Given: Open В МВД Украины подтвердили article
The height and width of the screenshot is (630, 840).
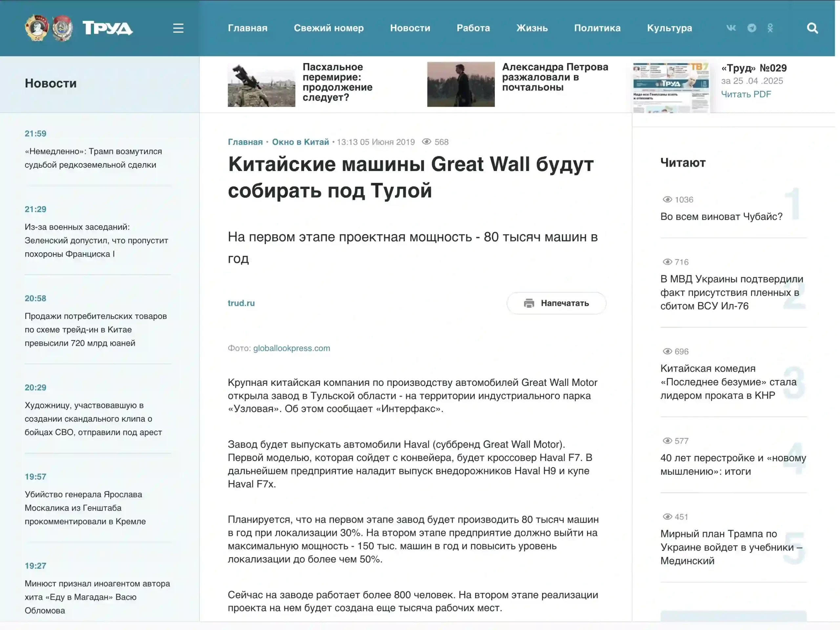Looking at the screenshot, I should pyautogui.click(x=732, y=292).
